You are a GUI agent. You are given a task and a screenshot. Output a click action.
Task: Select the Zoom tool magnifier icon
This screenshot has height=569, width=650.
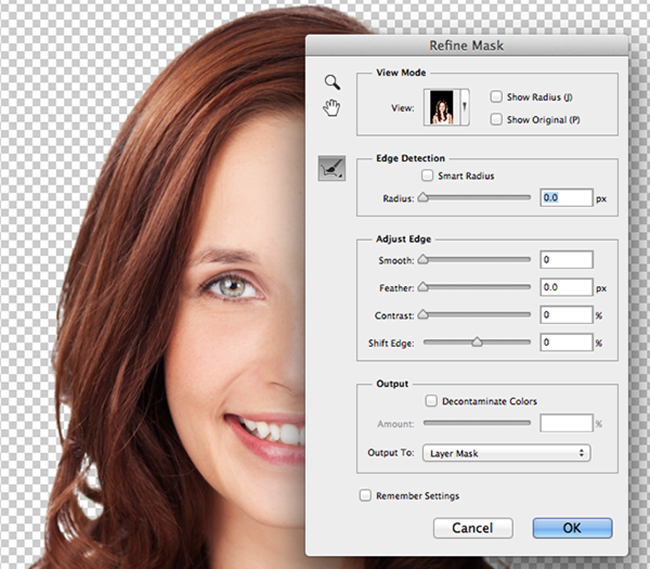[x=332, y=83]
